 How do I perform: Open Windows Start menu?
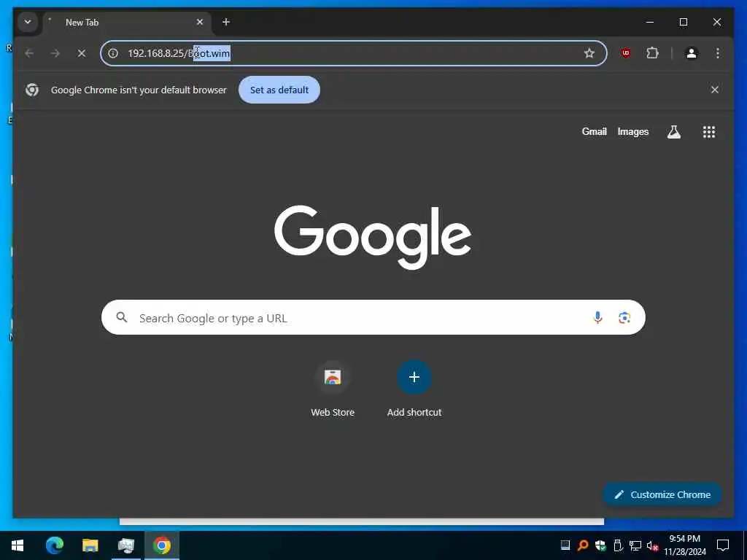[18, 545]
